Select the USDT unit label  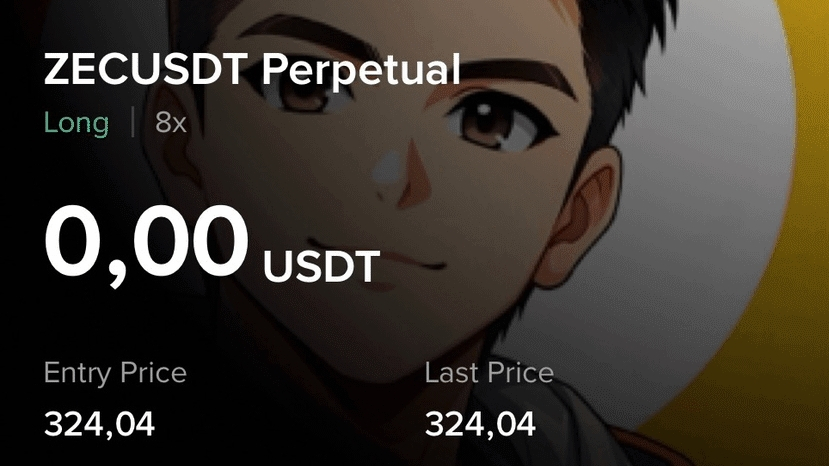[x=321, y=267]
